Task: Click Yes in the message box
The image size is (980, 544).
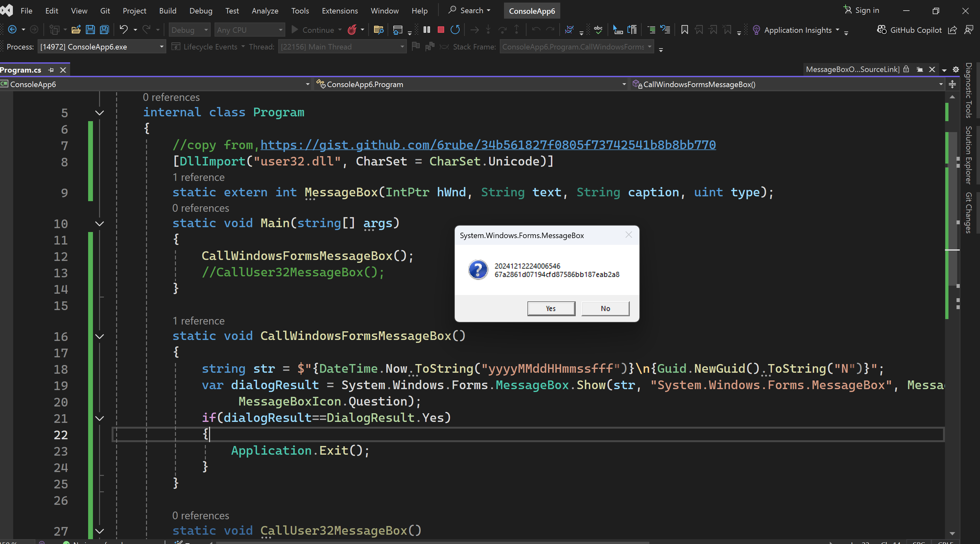Action: click(x=551, y=308)
